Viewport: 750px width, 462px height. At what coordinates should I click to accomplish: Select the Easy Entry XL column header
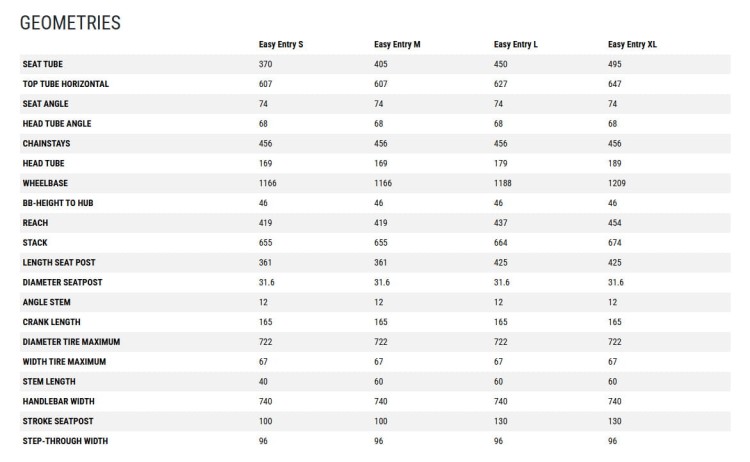tap(632, 44)
